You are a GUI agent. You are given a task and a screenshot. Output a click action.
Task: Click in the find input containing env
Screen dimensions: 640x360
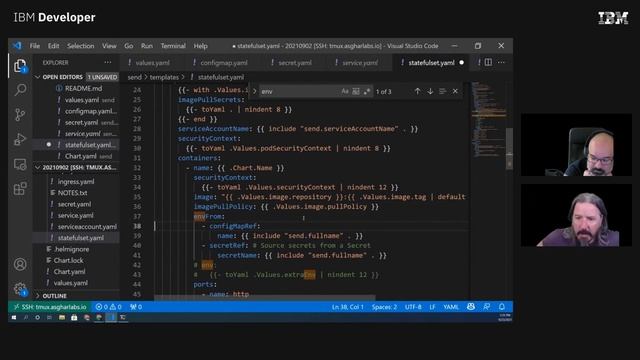(x=300, y=91)
